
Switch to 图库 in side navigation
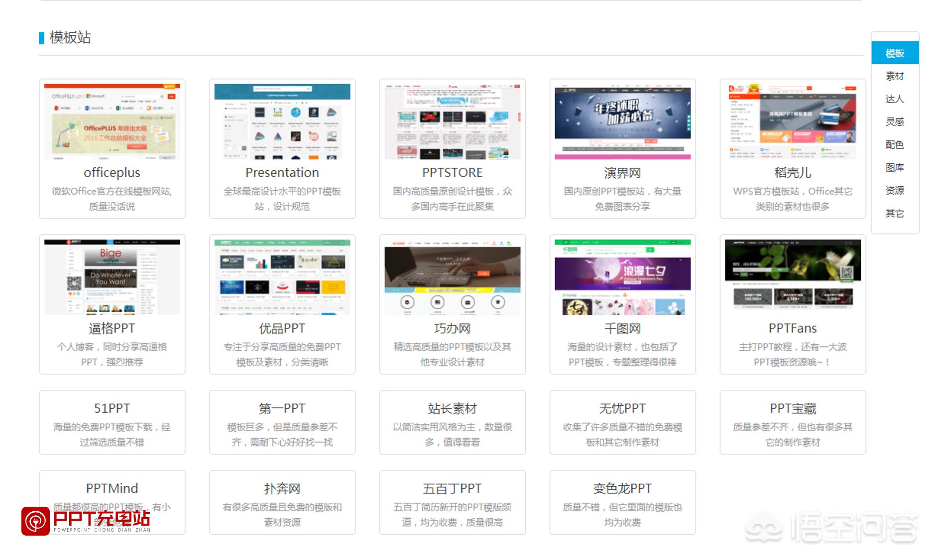point(895,168)
